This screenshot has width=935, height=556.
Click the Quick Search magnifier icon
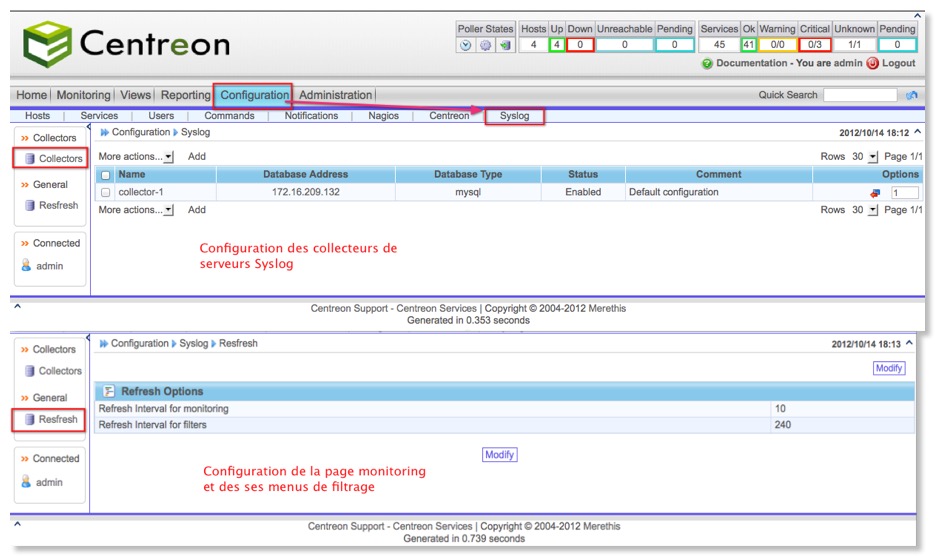coord(911,95)
